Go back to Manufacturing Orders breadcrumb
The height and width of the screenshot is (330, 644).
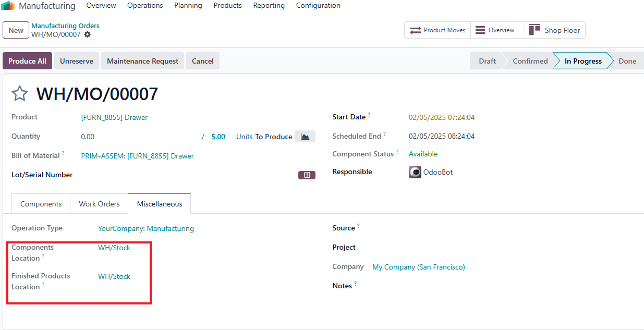(x=65, y=26)
